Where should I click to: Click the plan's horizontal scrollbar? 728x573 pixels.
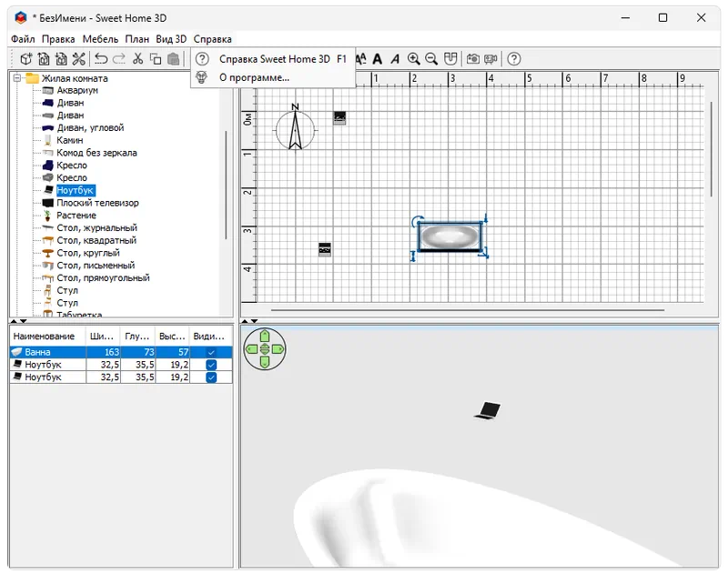coord(468,310)
